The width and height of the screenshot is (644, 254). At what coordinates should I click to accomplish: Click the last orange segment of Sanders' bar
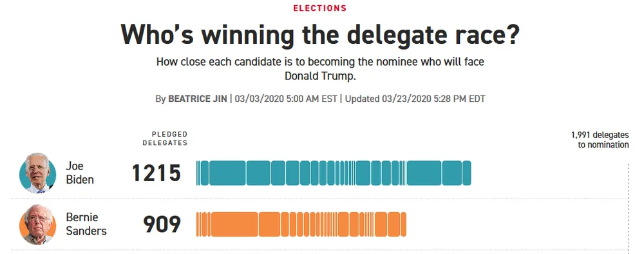coord(403,224)
